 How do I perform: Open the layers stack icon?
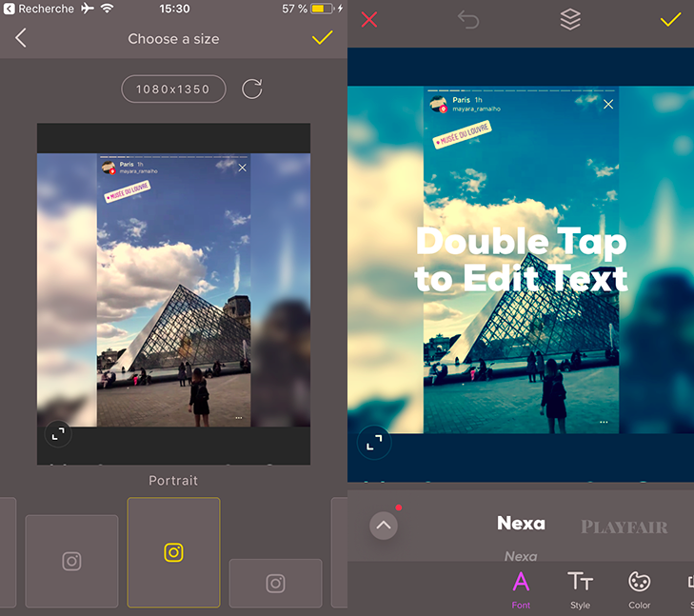[x=569, y=20]
